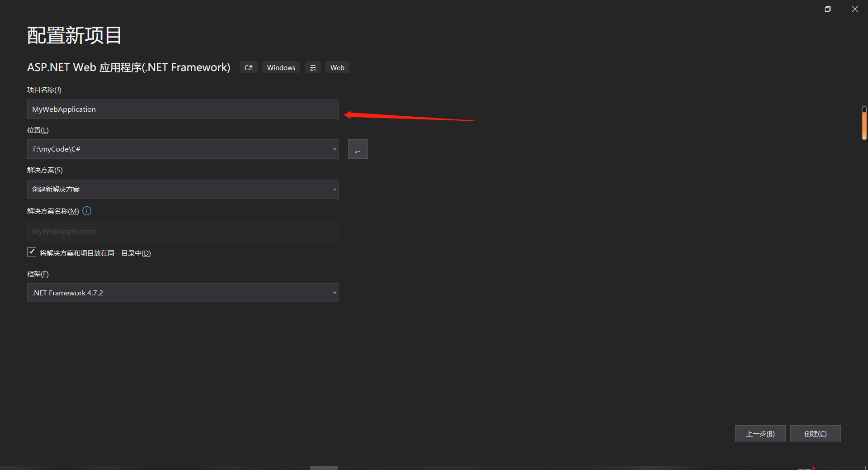Click the 上一步(B) button
The width and height of the screenshot is (868, 470).
[x=760, y=433]
